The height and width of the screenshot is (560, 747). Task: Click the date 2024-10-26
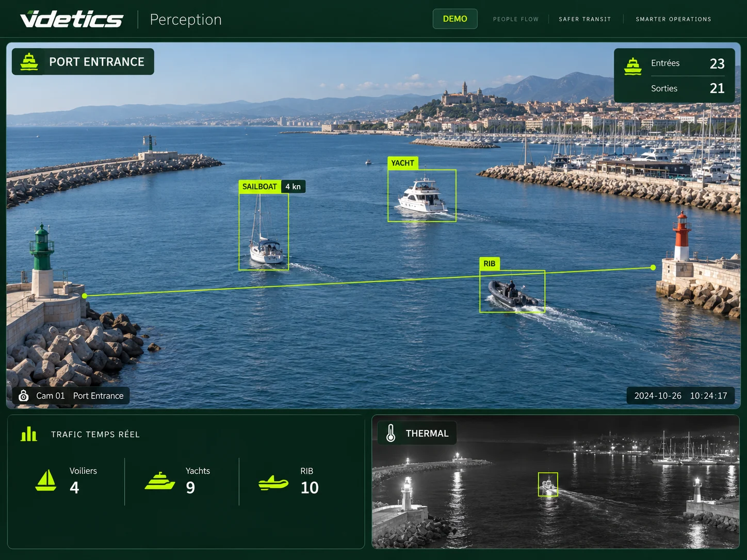[658, 396]
